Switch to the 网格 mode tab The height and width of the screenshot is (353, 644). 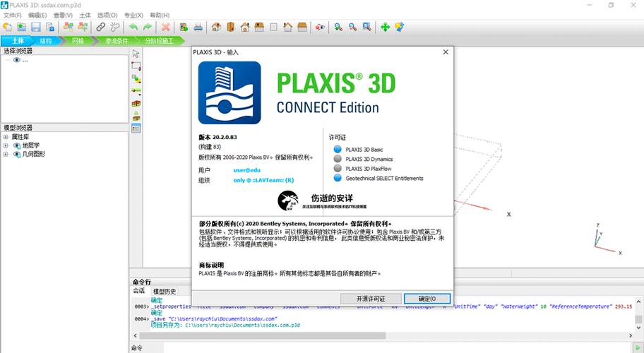(78, 41)
